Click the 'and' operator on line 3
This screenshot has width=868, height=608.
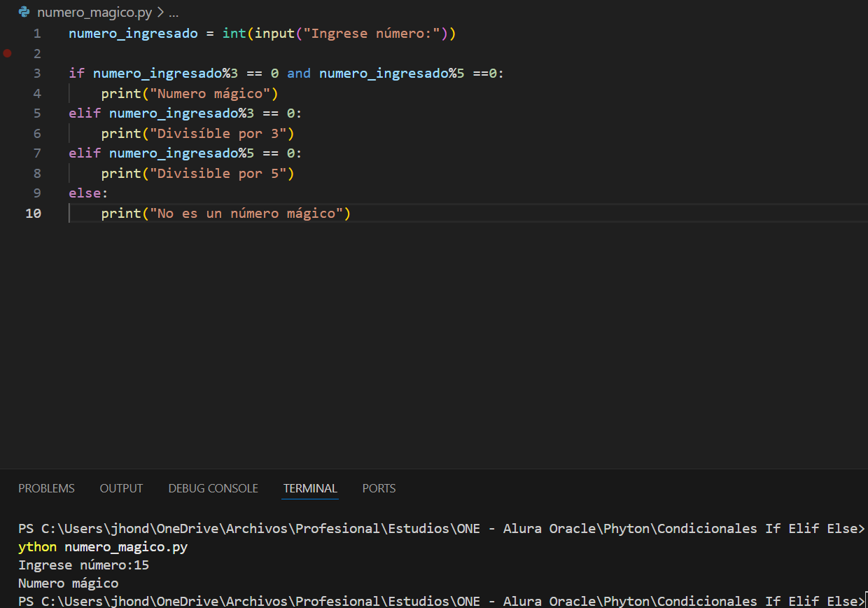[x=299, y=74]
